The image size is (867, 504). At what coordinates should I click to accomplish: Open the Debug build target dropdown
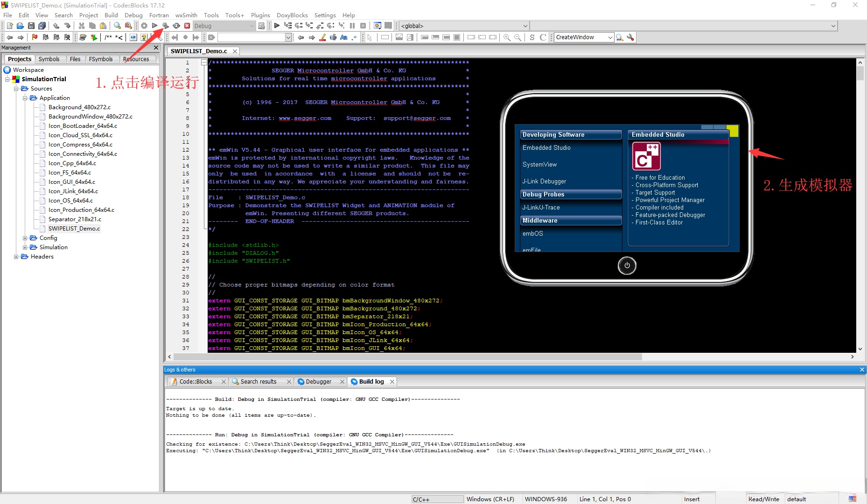pyautogui.click(x=252, y=26)
